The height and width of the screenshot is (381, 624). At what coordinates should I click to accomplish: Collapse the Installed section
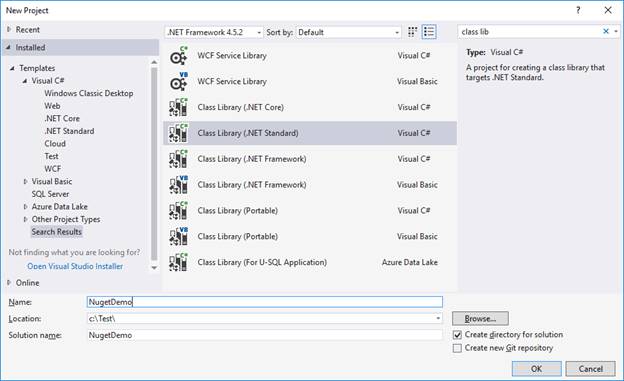pos(8,47)
